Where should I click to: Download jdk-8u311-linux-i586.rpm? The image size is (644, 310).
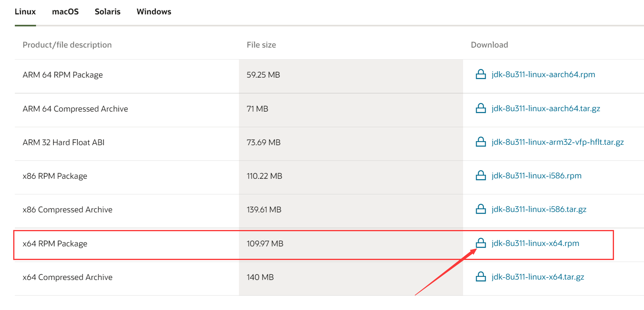click(x=536, y=176)
